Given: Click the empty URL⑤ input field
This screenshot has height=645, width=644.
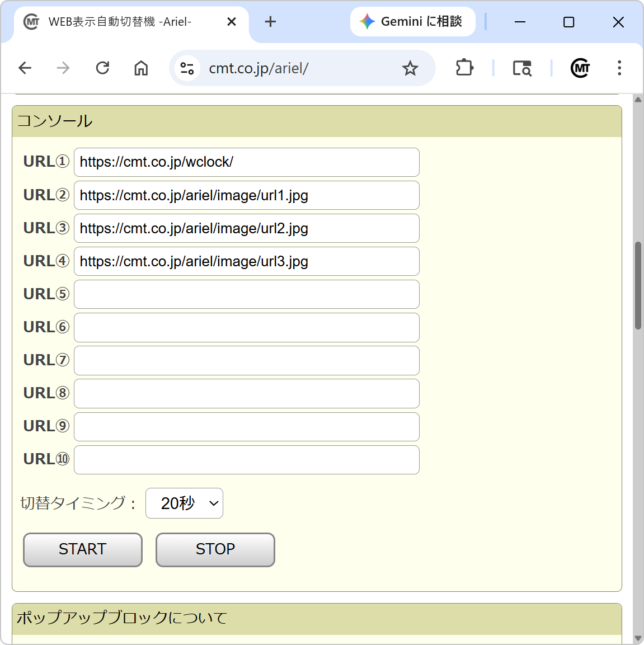Looking at the screenshot, I should (x=246, y=294).
